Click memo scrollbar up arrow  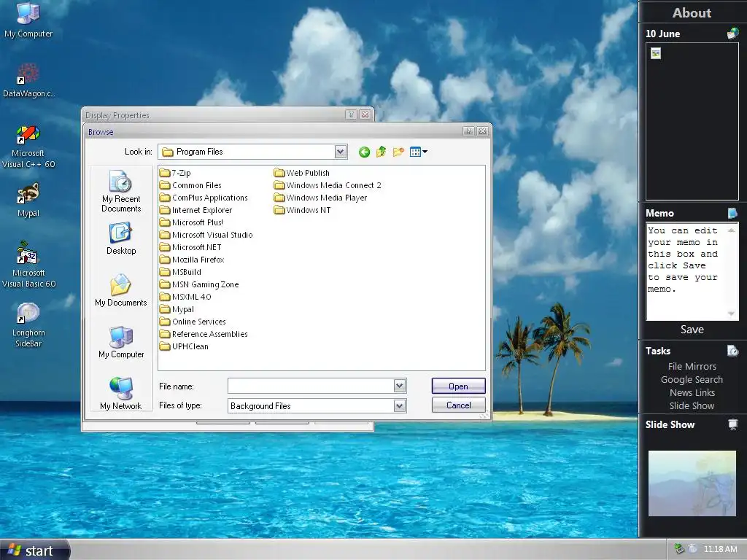point(731,230)
